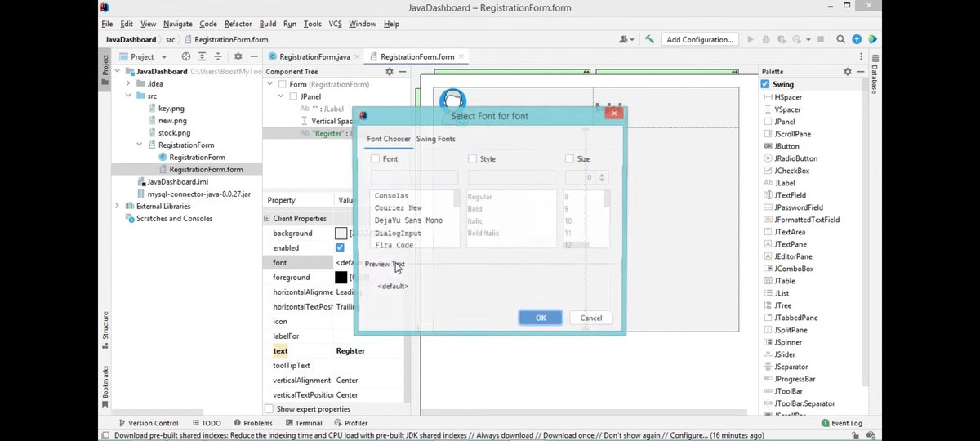Collapse Client Properties section

coord(267,218)
